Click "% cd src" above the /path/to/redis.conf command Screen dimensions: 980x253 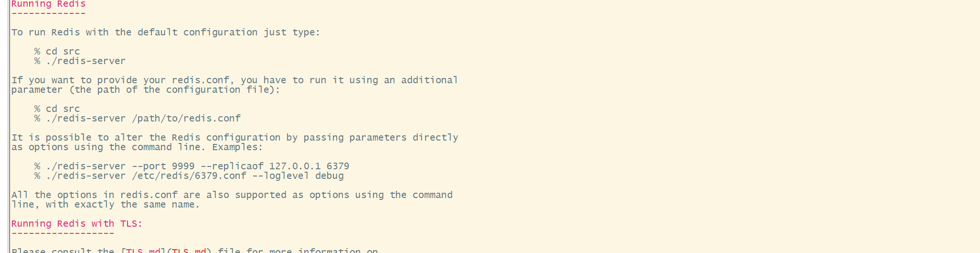point(57,109)
